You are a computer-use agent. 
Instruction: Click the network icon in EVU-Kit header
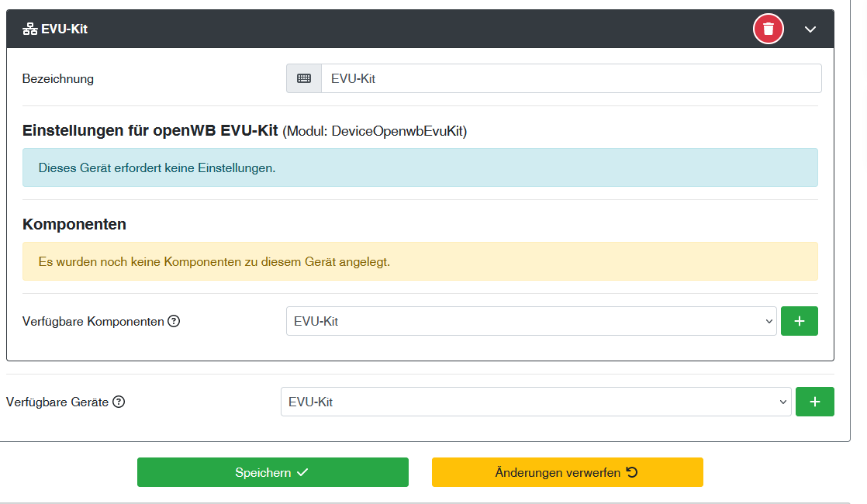pyautogui.click(x=30, y=29)
